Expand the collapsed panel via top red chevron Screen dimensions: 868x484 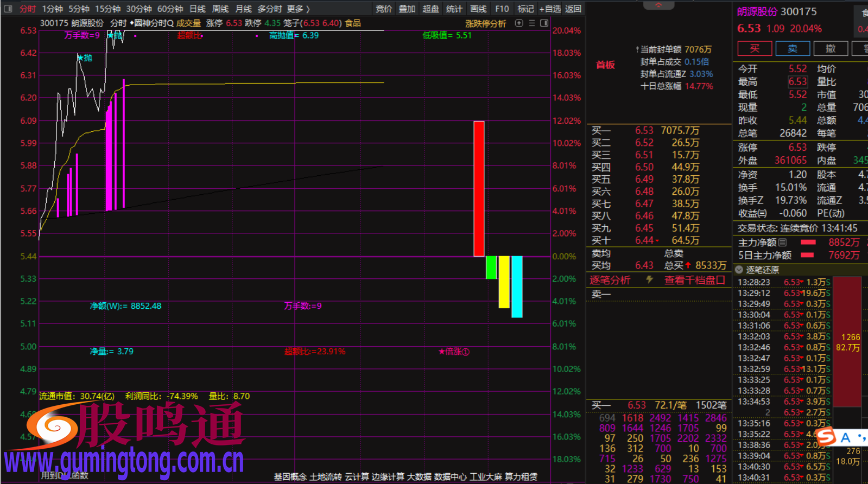[x=658, y=5]
